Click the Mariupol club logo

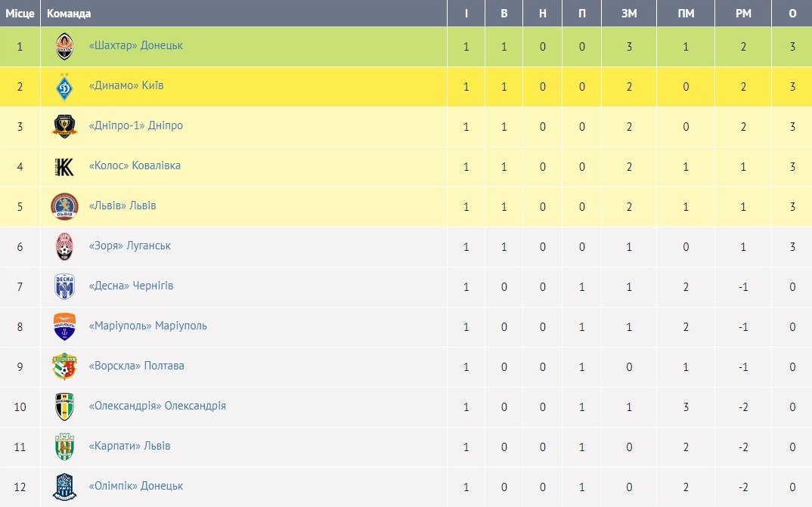point(64,326)
